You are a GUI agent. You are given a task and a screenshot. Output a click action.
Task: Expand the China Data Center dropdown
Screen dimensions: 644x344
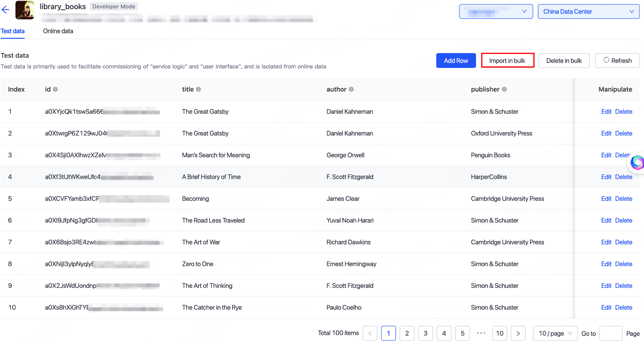[x=588, y=12]
